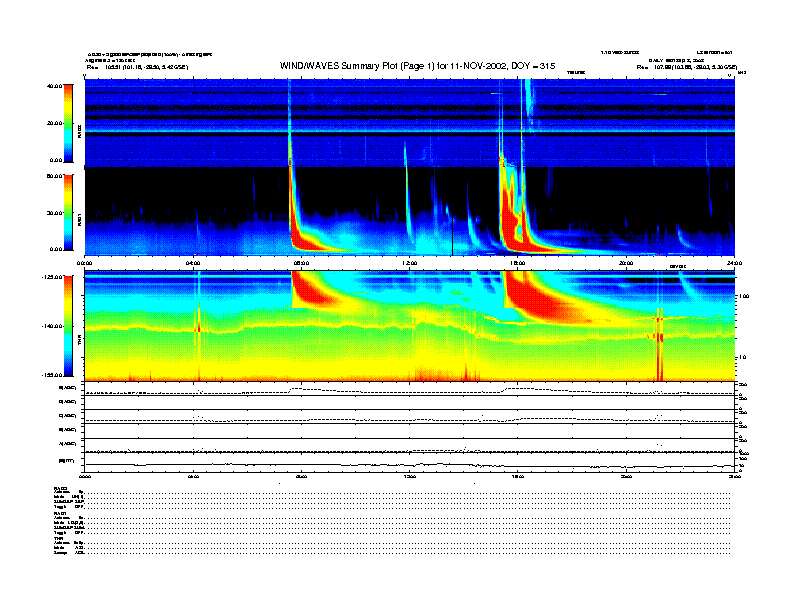
Task: Click the 16:00 tick label under RAD1 spectrogram
Action: tap(518, 263)
